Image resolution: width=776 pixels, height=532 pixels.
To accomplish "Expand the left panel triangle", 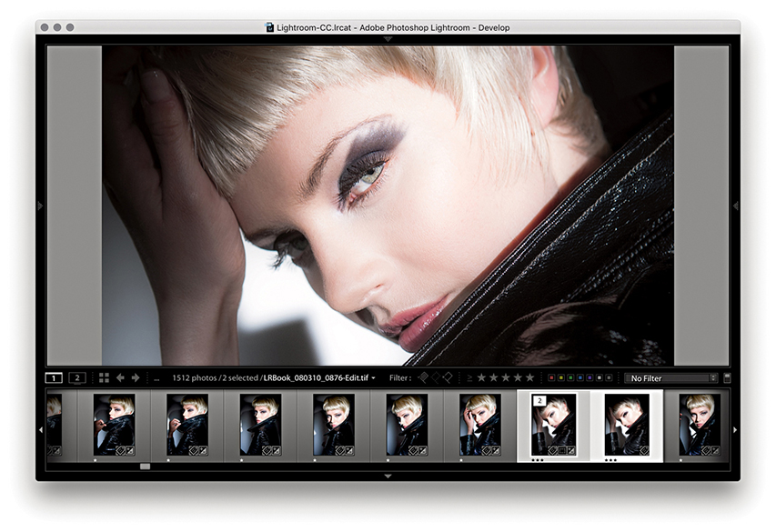I will pyautogui.click(x=41, y=206).
